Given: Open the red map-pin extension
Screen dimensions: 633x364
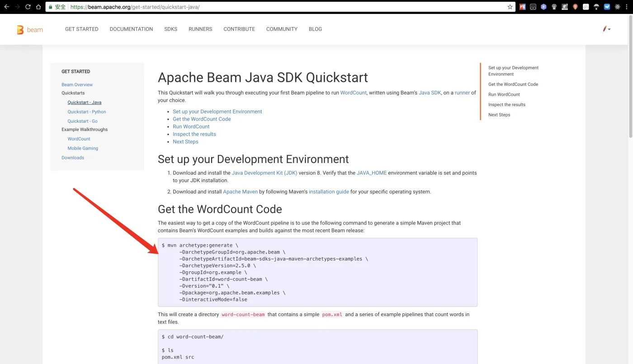Looking at the screenshot, I should (x=575, y=7).
